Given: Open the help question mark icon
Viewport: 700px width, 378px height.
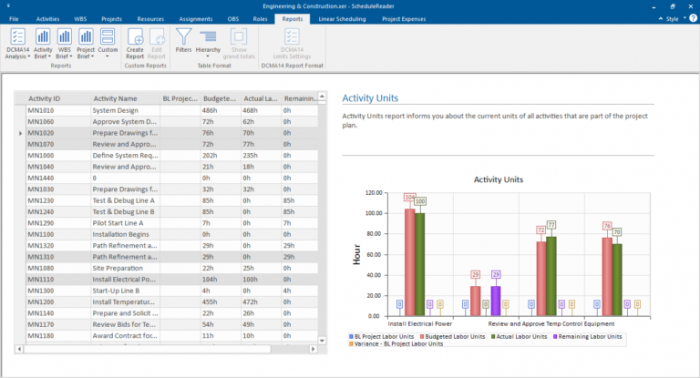Looking at the screenshot, I should [x=693, y=18].
